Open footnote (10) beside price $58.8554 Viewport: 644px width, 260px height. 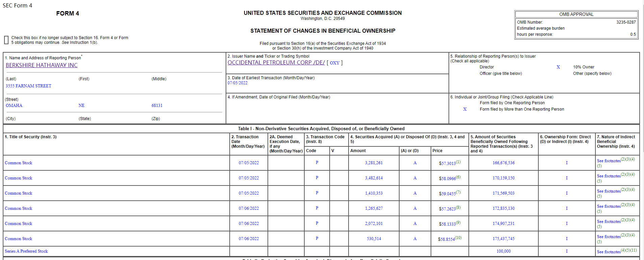tap(458, 238)
